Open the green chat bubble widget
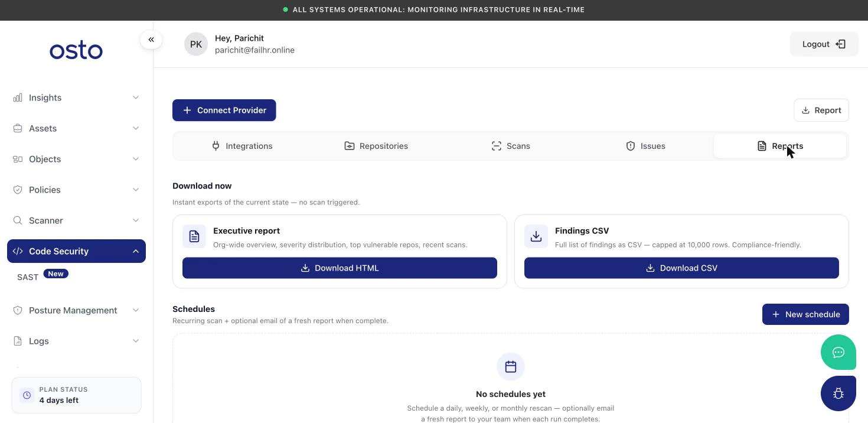The image size is (868, 423). (x=838, y=352)
